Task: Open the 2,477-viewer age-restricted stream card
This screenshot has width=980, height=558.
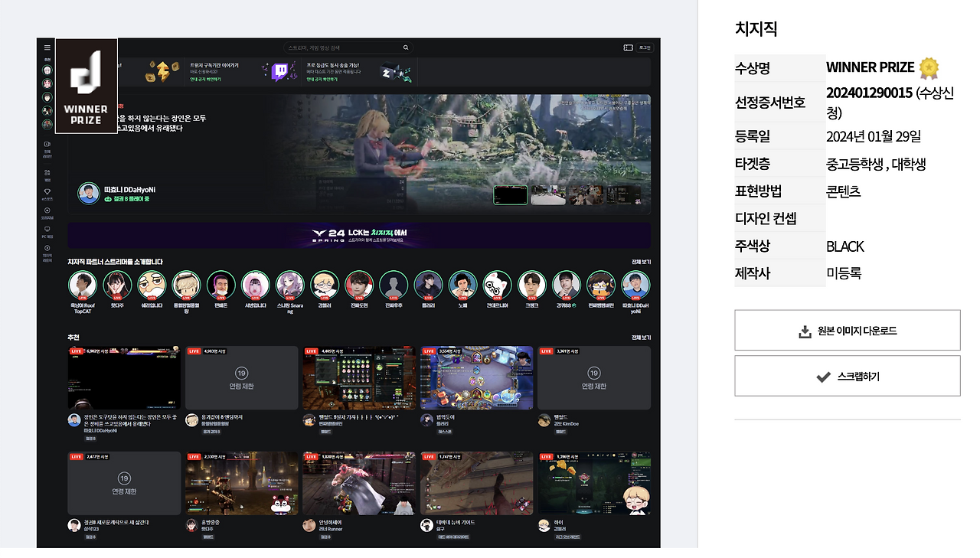Action: pyautogui.click(x=124, y=483)
